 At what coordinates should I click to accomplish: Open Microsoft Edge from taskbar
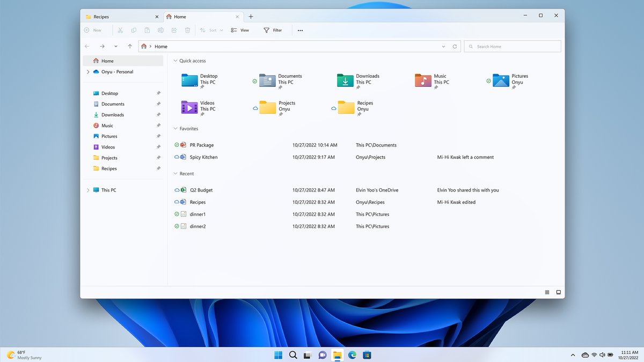pyautogui.click(x=353, y=355)
